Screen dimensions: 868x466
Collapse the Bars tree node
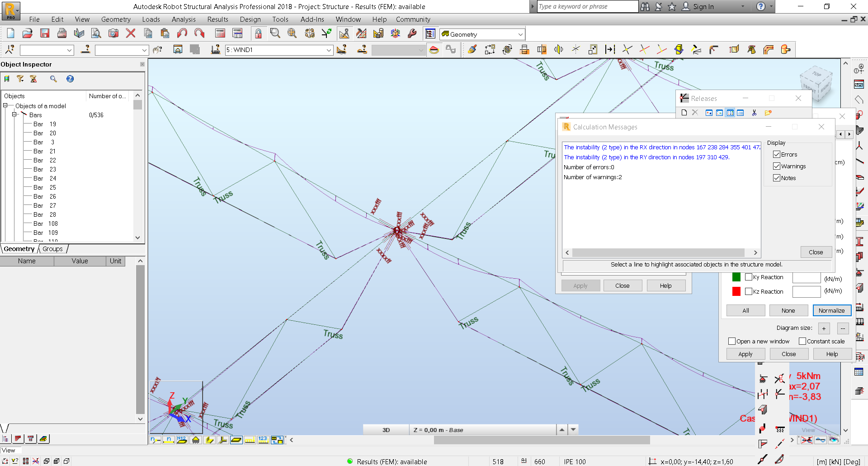coord(14,114)
